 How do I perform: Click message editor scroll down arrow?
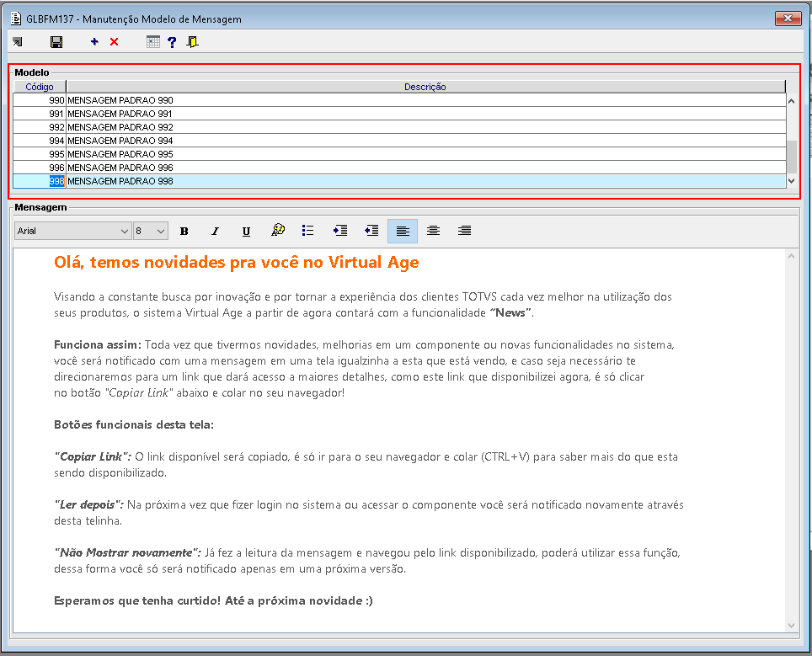click(791, 626)
